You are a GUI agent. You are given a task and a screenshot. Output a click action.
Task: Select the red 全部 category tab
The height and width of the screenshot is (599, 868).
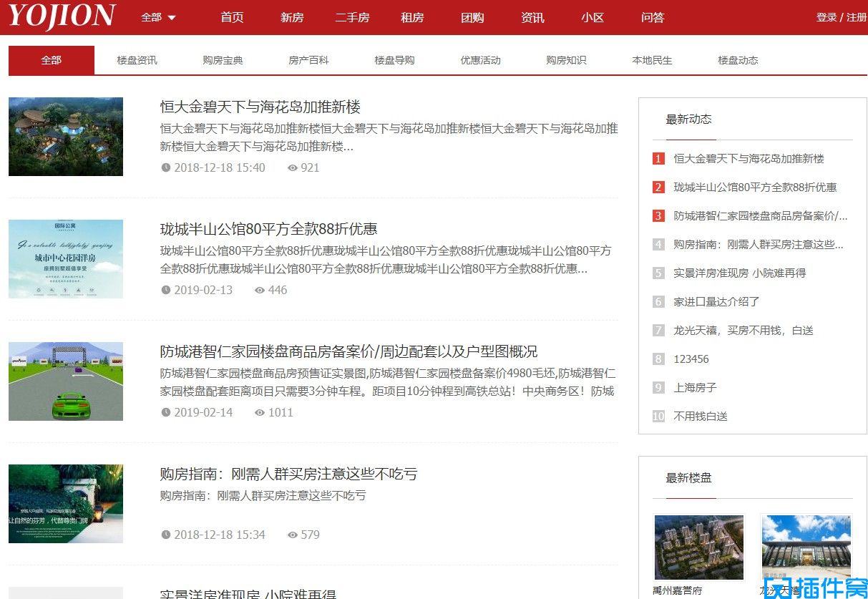[52, 60]
